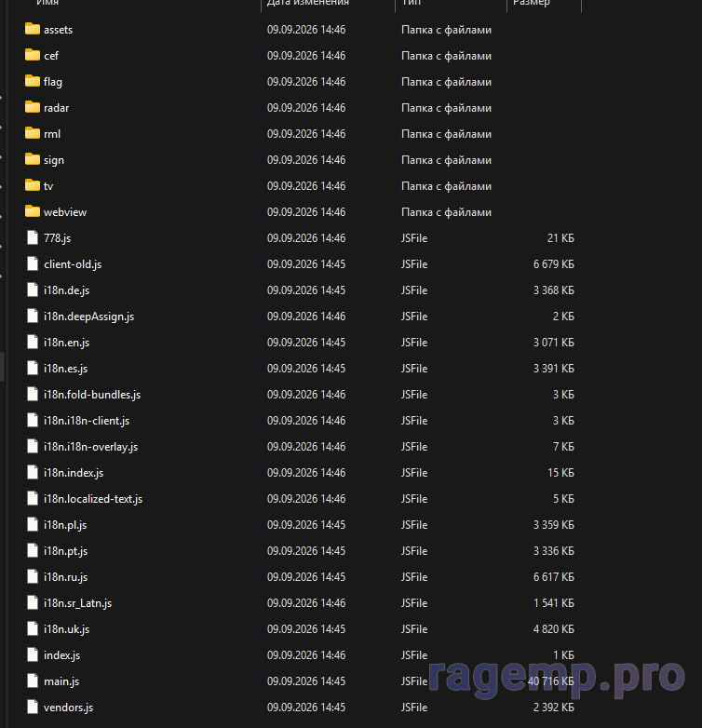This screenshot has width=702, height=728.
Task: Click the tv folder icon
Action: [x=32, y=185]
